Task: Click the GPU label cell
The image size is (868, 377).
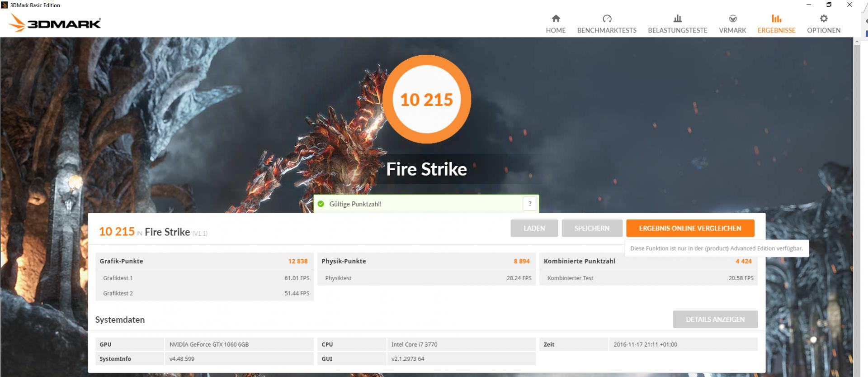Action: tap(130, 344)
